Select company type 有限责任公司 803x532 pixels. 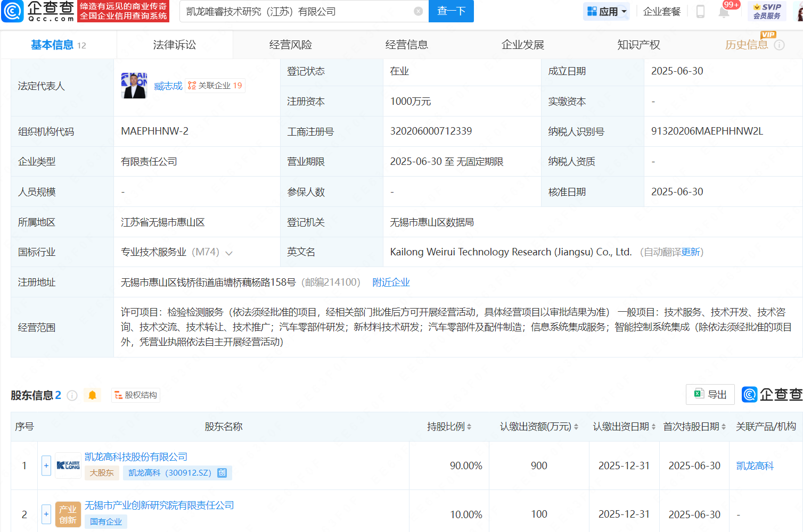149,162
